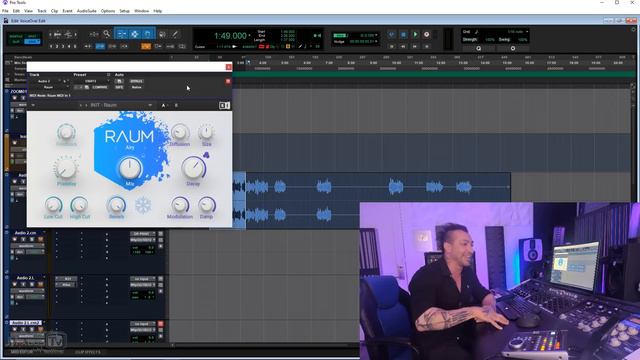
Task: Click plug-in Native button
Action: [136, 87]
